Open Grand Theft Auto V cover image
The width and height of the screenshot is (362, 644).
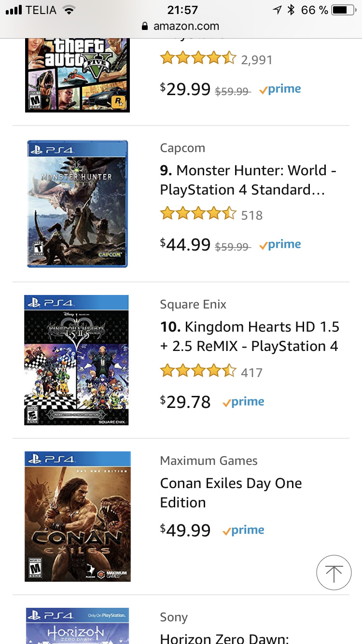(x=77, y=75)
